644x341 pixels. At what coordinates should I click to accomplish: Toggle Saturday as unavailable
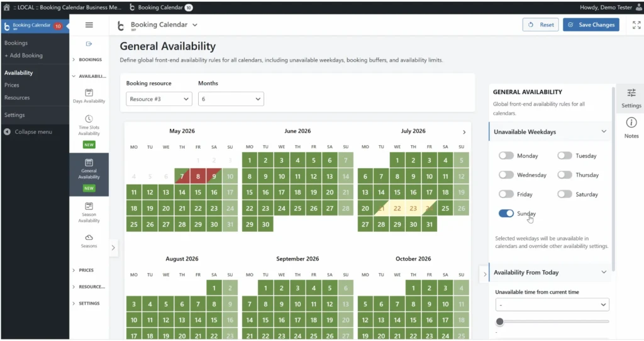(565, 194)
